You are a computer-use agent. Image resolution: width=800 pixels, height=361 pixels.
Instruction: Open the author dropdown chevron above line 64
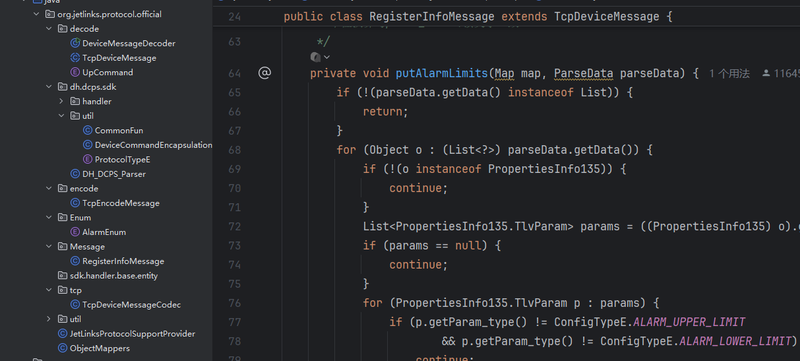(327, 57)
